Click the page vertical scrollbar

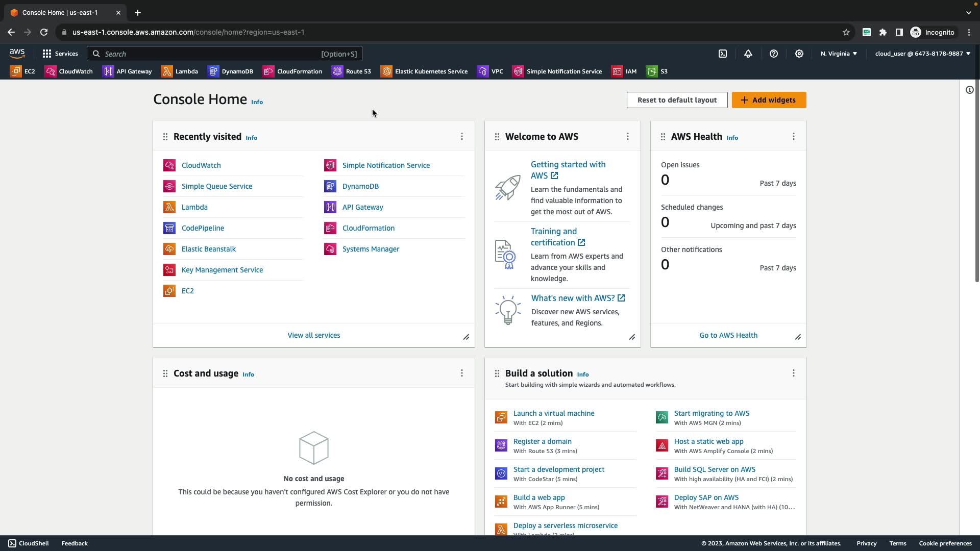[977, 179]
